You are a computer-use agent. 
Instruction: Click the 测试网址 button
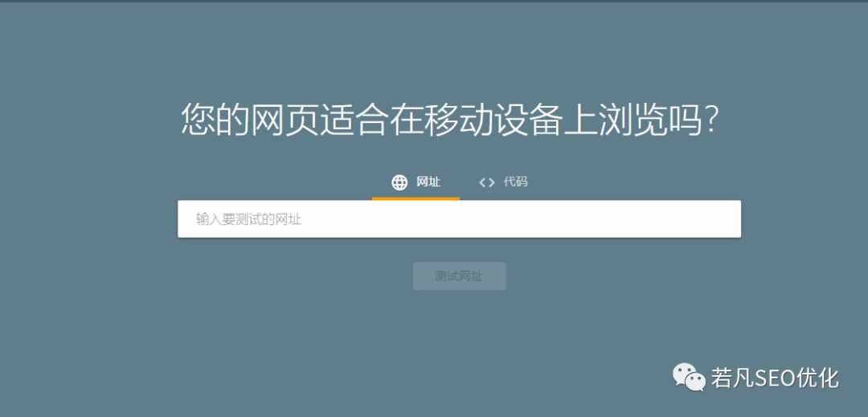460,276
